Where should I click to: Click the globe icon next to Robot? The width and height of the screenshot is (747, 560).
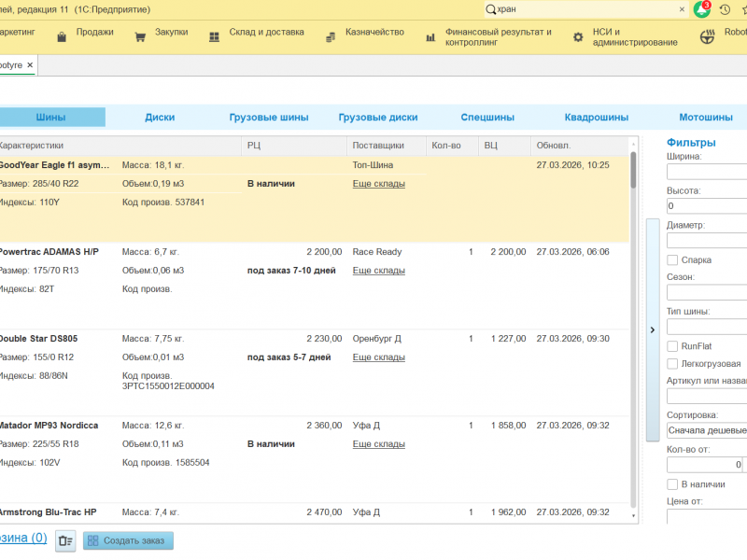708,36
